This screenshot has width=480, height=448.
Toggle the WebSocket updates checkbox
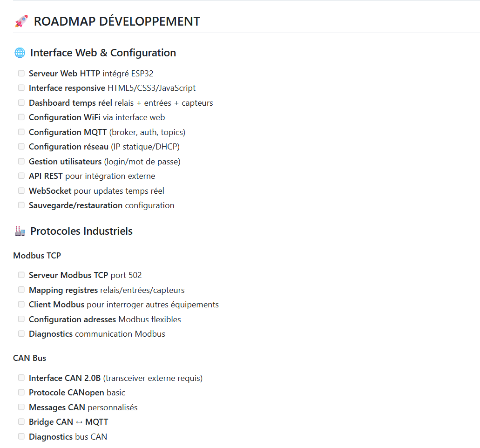point(21,190)
